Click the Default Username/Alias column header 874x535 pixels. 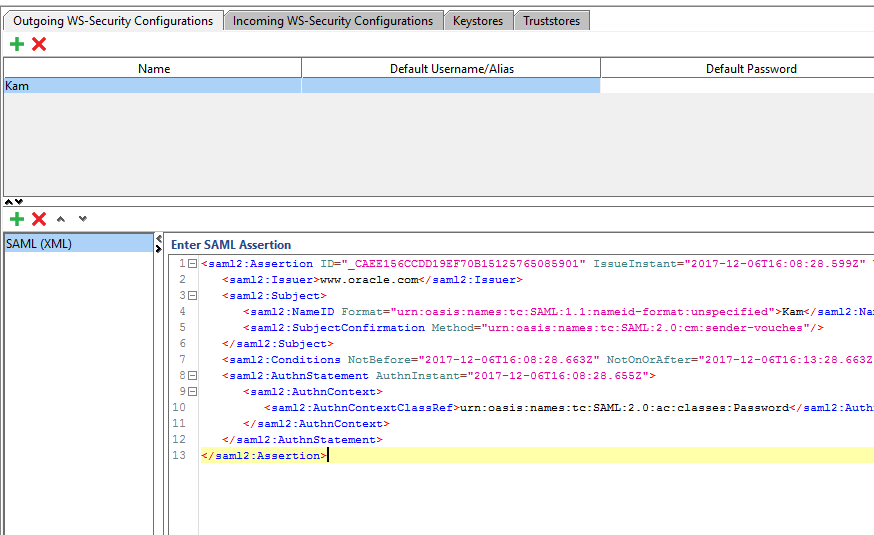(451, 69)
